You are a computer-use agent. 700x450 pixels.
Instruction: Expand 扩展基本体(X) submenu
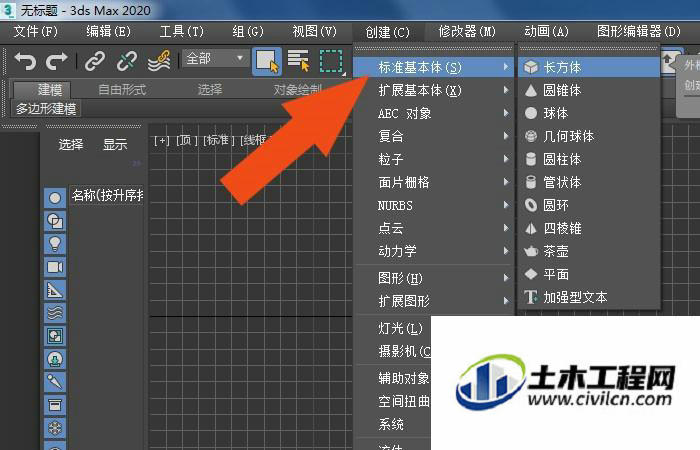pyautogui.click(x=434, y=91)
